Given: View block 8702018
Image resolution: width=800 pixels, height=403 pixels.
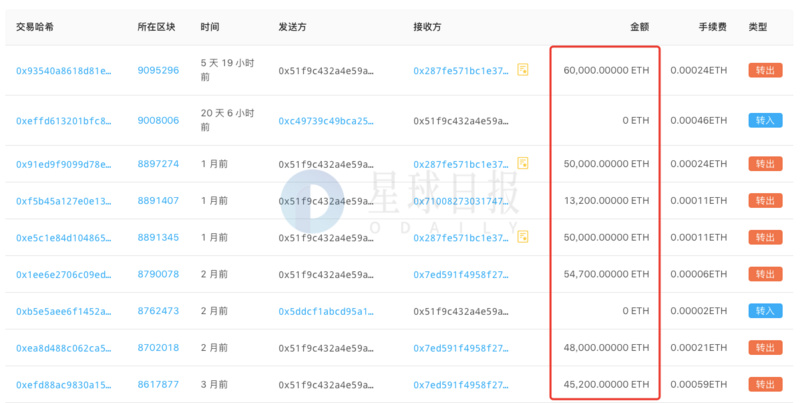Looking at the screenshot, I should click(158, 347).
